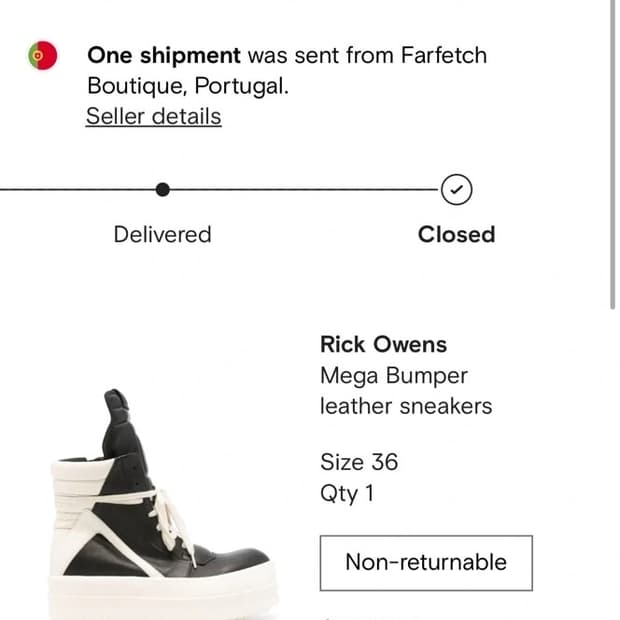Image resolution: width=620 pixels, height=620 pixels.
Task: Click the Portugal flag icon
Action: point(43,55)
